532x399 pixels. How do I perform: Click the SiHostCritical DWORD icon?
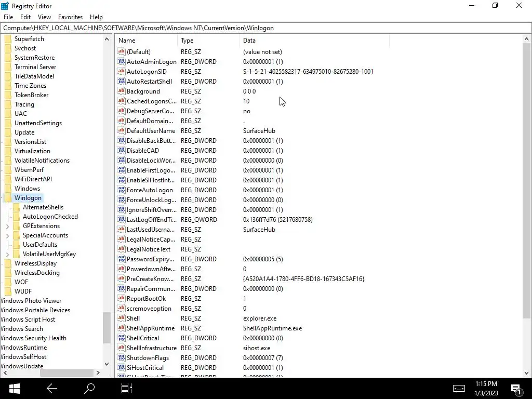click(122, 367)
